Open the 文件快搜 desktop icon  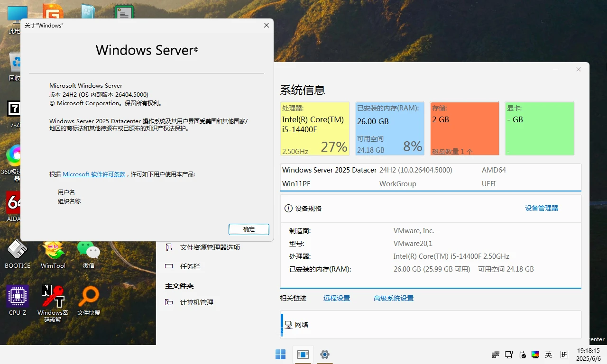(x=89, y=300)
